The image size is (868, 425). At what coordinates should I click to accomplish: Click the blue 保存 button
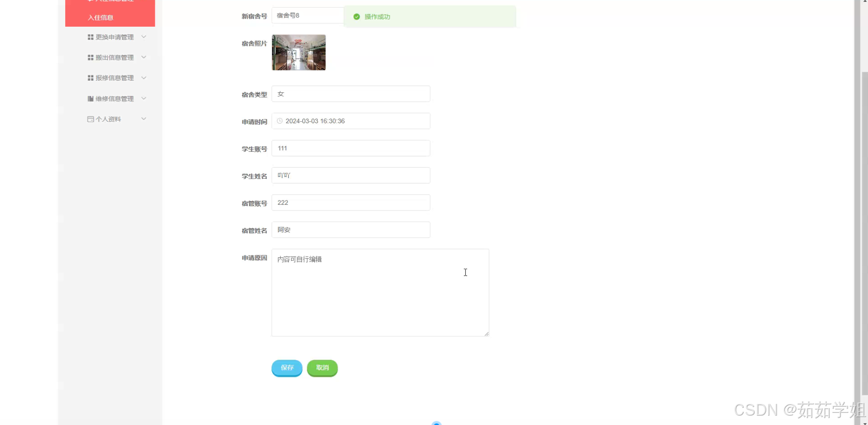pyautogui.click(x=287, y=368)
